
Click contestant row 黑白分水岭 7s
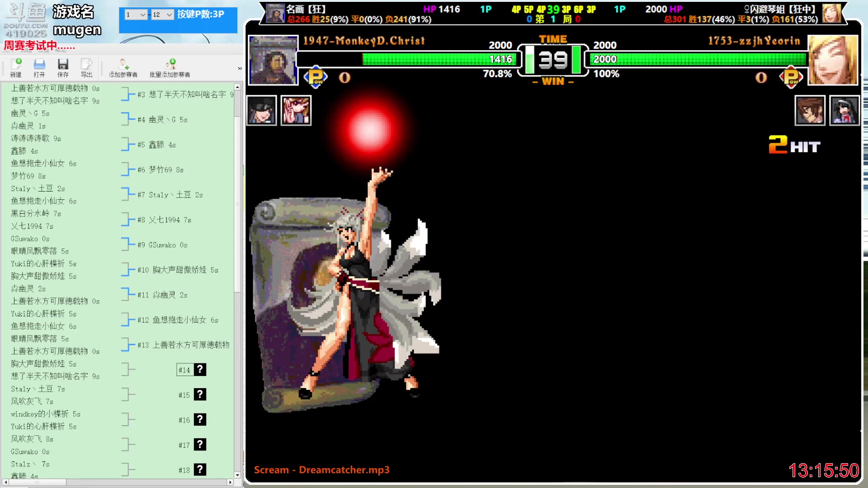click(x=36, y=213)
